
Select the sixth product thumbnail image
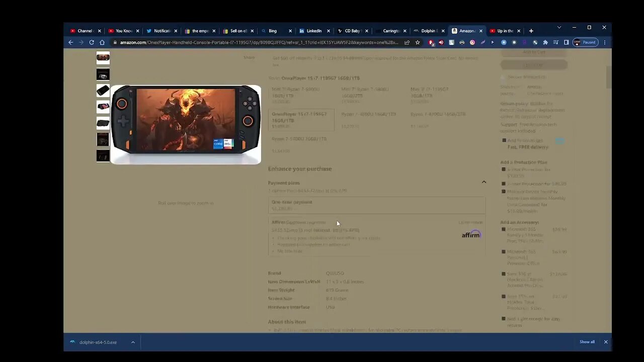(103, 139)
